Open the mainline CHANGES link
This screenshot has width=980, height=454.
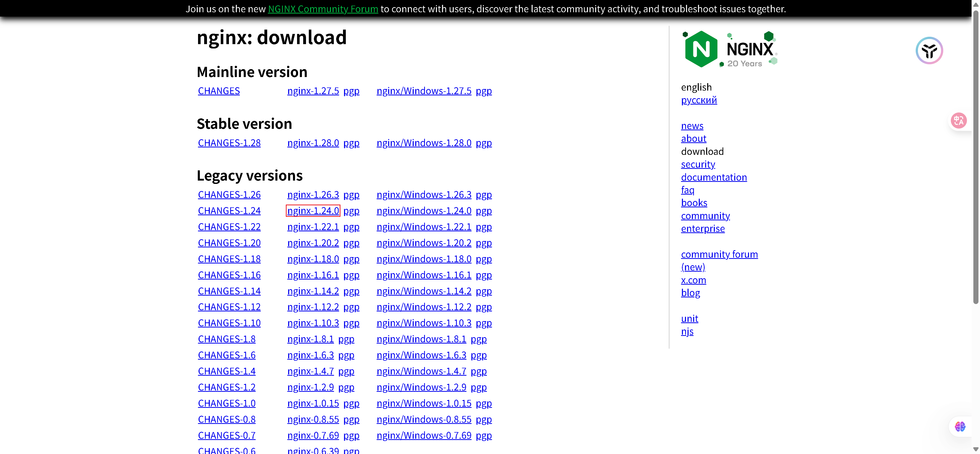click(x=219, y=91)
